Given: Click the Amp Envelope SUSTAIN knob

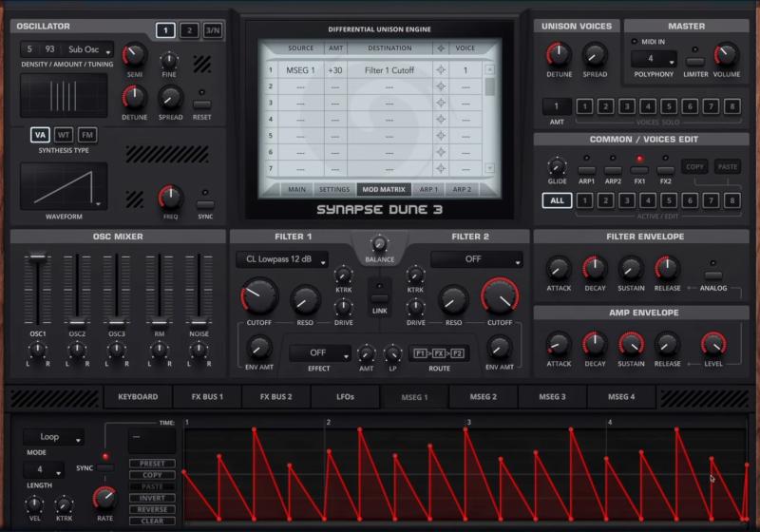Looking at the screenshot, I should (x=631, y=344).
